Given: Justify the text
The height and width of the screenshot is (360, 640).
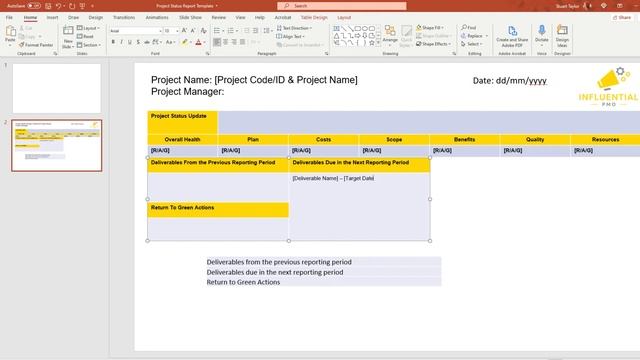Looking at the screenshot, I should click(x=242, y=42).
